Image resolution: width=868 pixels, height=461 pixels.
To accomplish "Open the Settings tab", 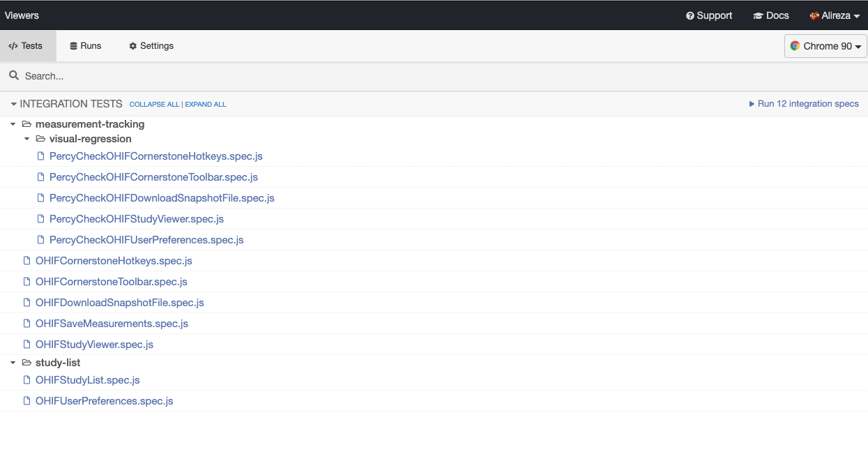I will coord(151,46).
